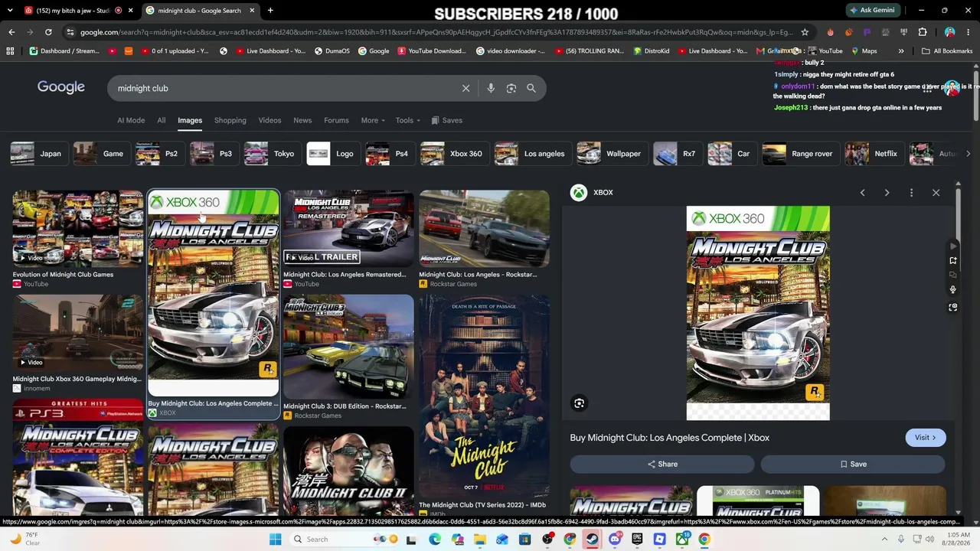The width and height of the screenshot is (980, 551).
Task: Go back to the previous page
Action: [x=11, y=32]
